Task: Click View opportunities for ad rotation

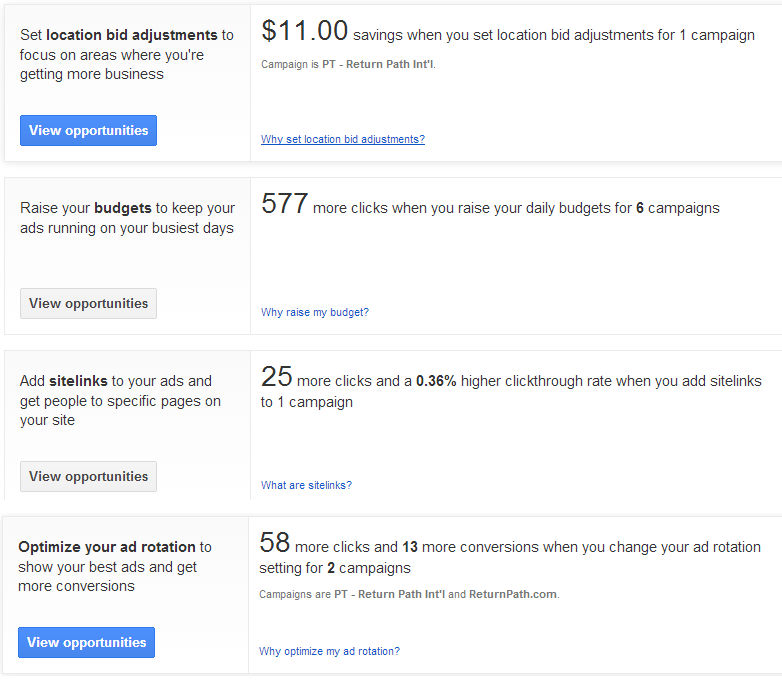Action: point(86,643)
